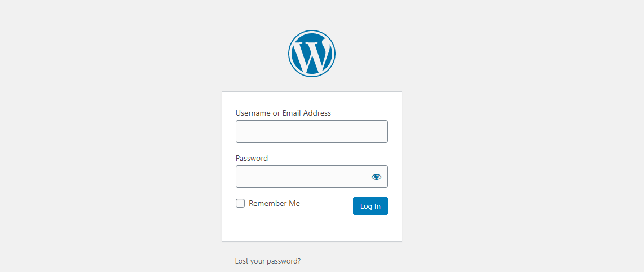Open the Lost your password link

tap(268, 261)
